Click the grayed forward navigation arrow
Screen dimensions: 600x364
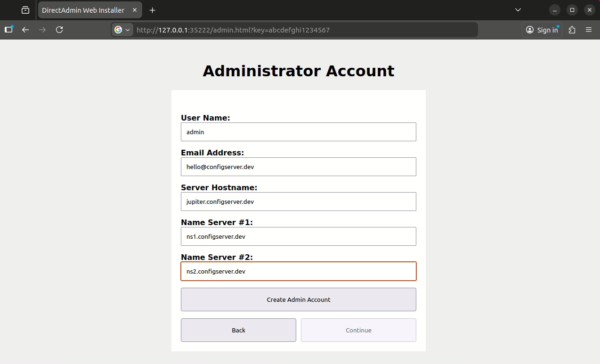coord(42,30)
